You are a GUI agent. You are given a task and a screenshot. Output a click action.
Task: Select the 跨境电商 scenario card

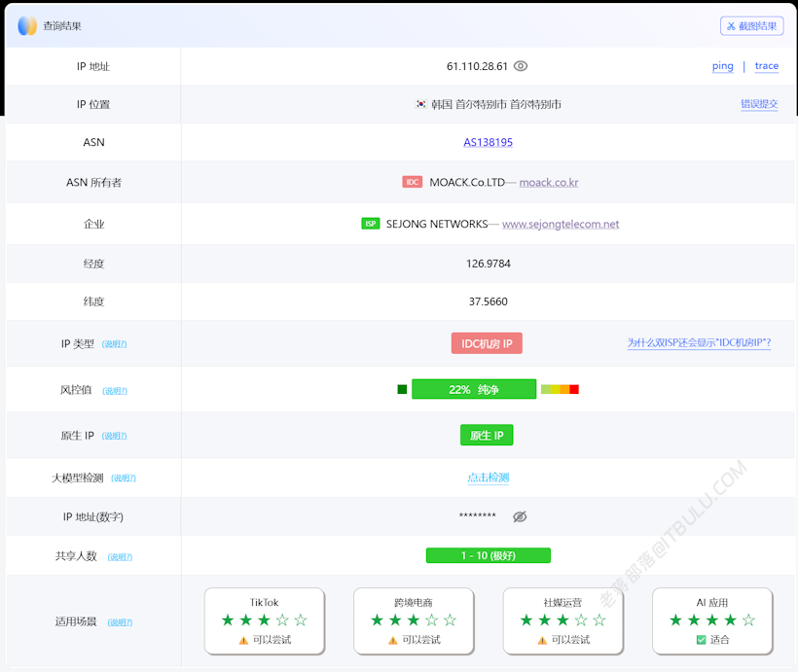click(414, 621)
